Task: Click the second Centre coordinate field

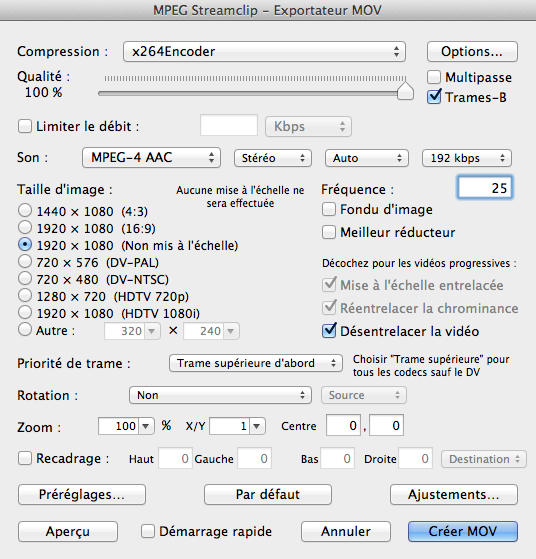Action: [386, 425]
